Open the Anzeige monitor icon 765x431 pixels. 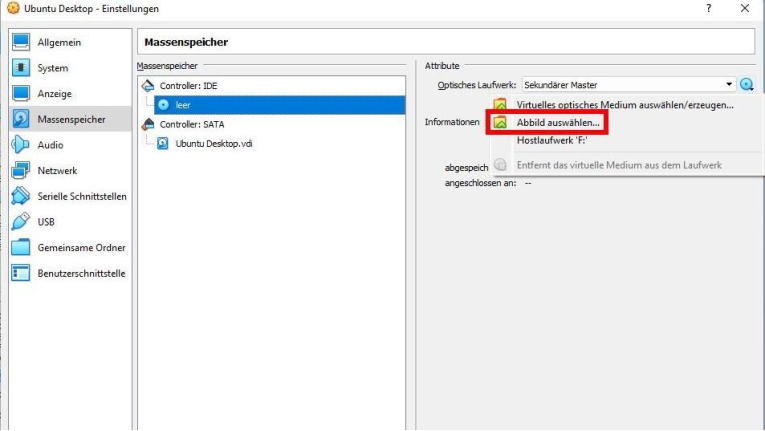click(x=21, y=93)
